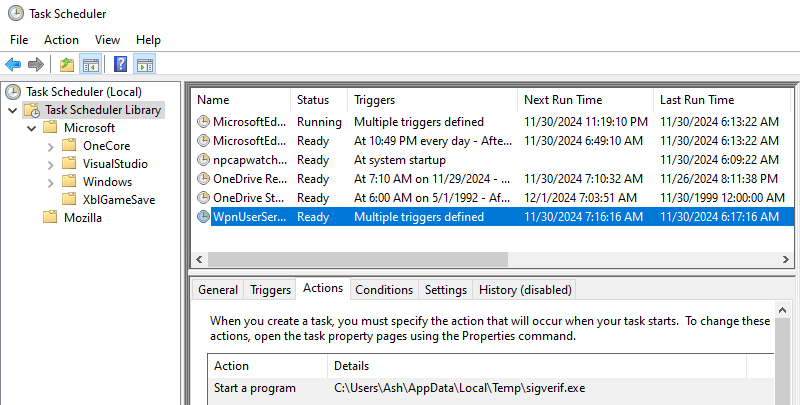Open the Action menu
800x405 pixels.
[x=61, y=39]
